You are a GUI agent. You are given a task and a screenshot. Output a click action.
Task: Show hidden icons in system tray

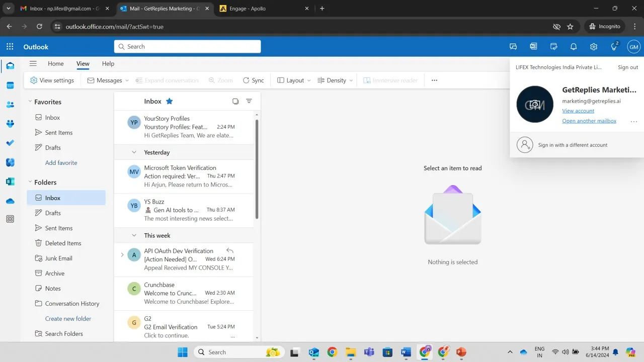pyautogui.click(x=510, y=352)
